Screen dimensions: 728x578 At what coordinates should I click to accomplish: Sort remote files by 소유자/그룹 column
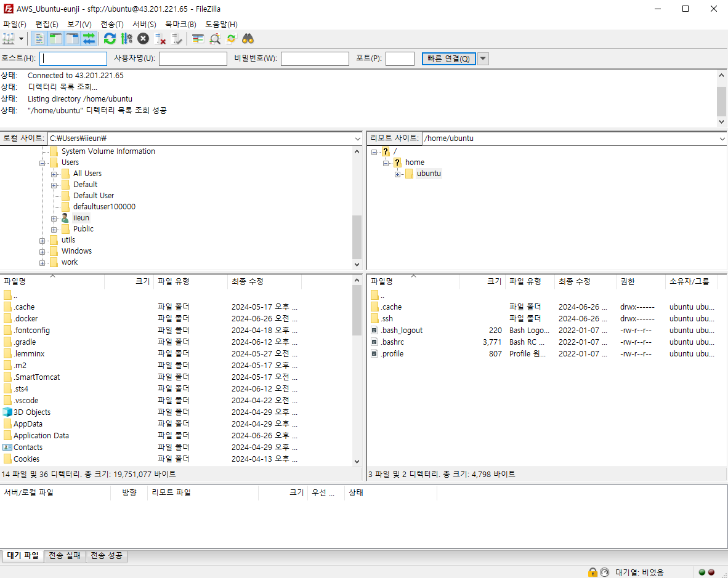[x=691, y=281]
